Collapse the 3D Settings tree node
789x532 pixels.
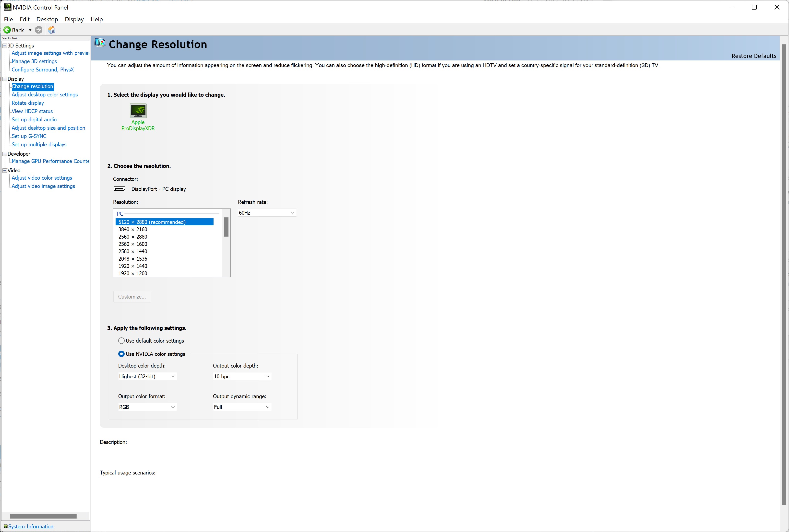5,46
